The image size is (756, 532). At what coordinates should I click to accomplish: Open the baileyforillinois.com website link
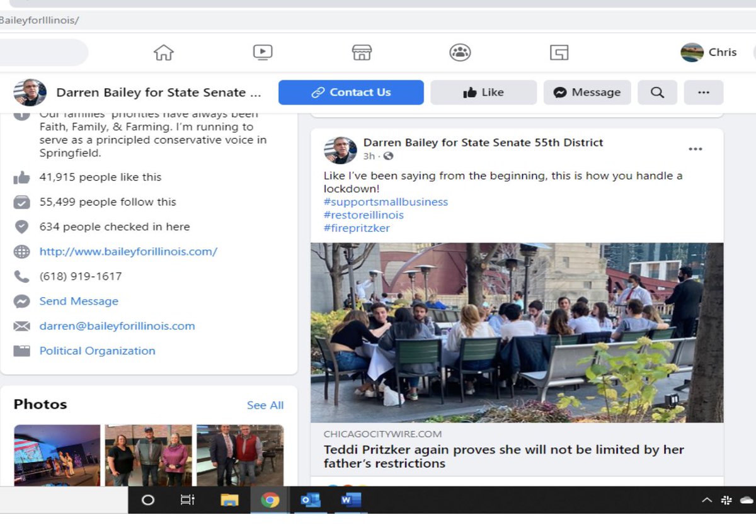coord(129,251)
